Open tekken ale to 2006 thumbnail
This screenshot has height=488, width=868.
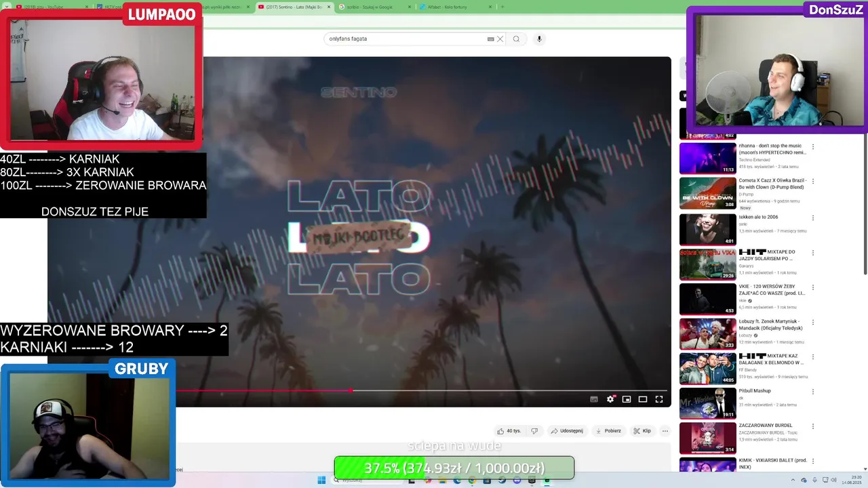point(707,229)
